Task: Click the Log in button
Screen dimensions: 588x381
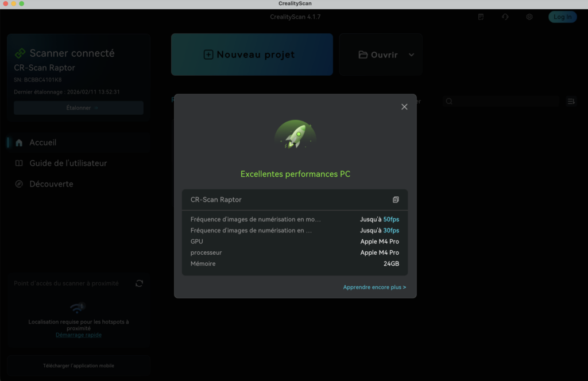Action: coord(563,17)
